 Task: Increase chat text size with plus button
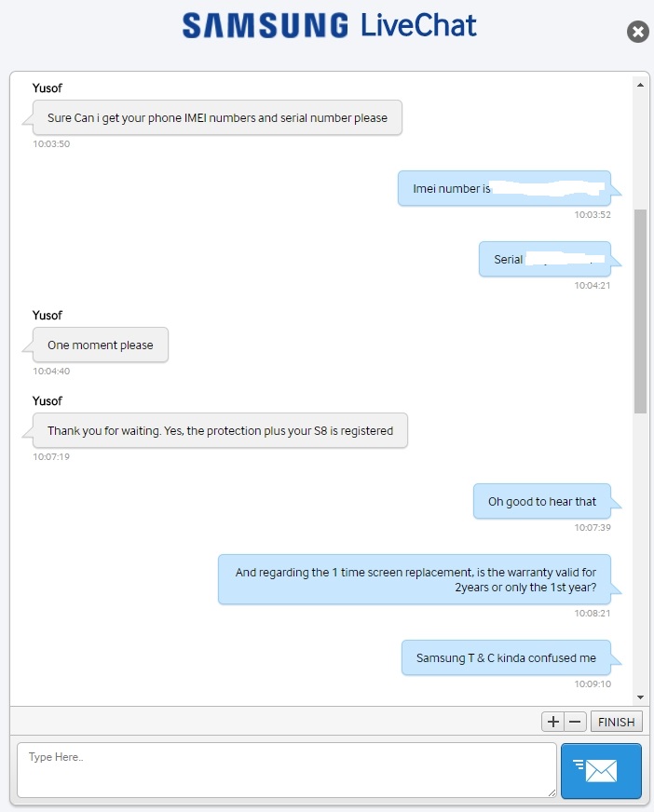pyautogui.click(x=553, y=722)
